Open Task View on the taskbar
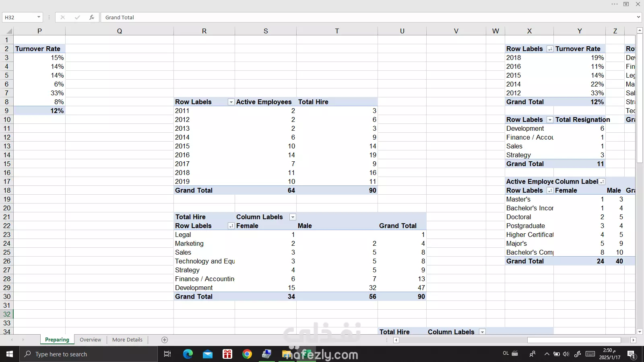644x362 pixels. 167,354
